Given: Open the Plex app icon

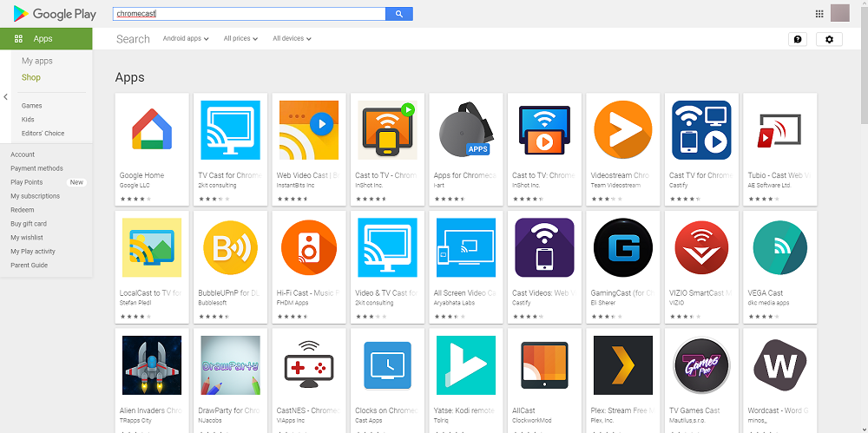Looking at the screenshot, I should [x=622, y=365].
